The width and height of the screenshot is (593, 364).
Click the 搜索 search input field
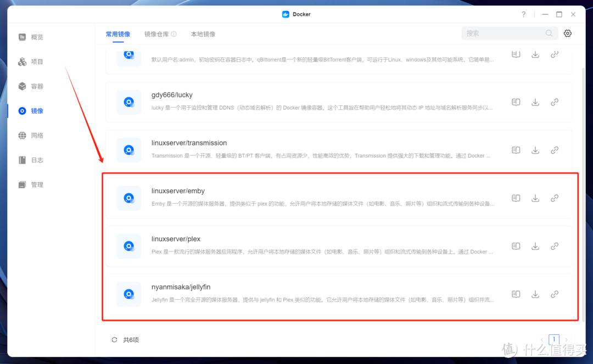pyautogui.click(x=505, y=33)
